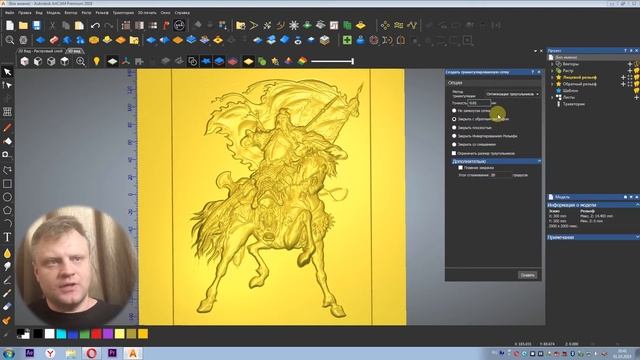The height and width of the screenshot is (360, 640).
Task: Open a file via the folder icon
Action: click(x=23, y=25)
